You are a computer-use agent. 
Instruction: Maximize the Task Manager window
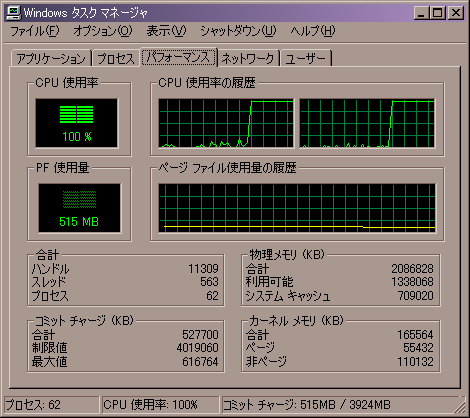click(437, 13)
